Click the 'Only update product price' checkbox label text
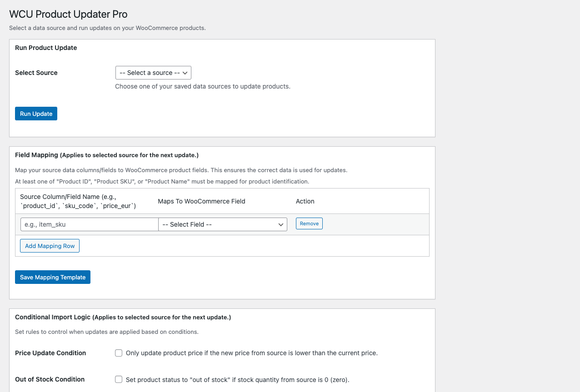This screenshot has height=392, width=580. [252, 353]
